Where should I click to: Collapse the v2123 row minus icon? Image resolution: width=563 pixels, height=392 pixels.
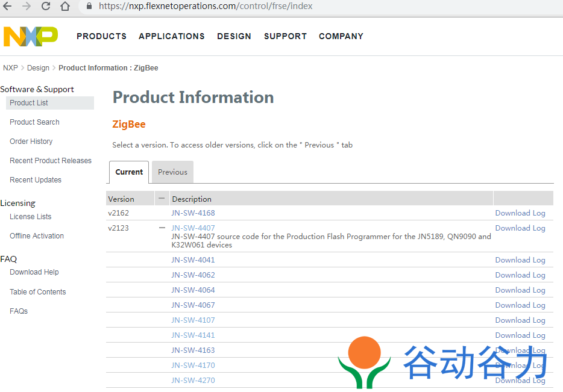[162, 228]
